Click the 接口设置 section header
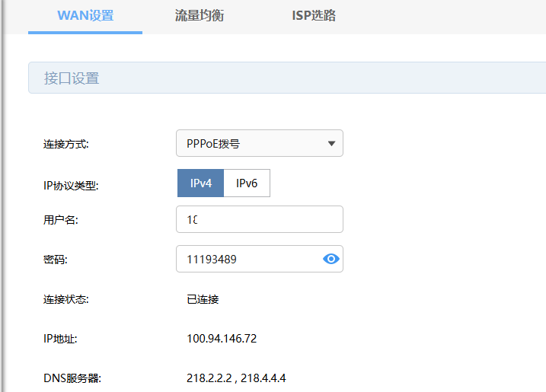The height and width of the screenshot is (392, 546). pos(71,78)
